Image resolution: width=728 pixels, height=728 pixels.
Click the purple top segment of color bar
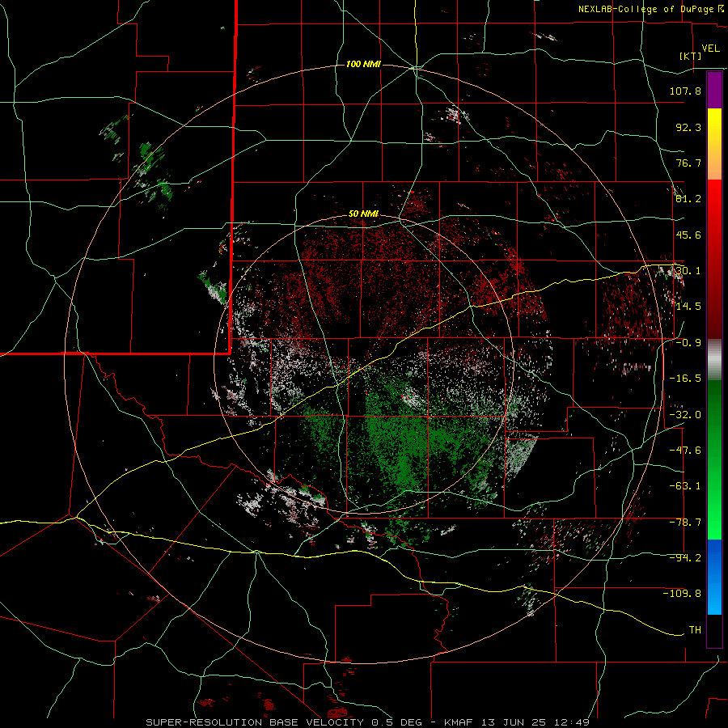coord(714,91)
